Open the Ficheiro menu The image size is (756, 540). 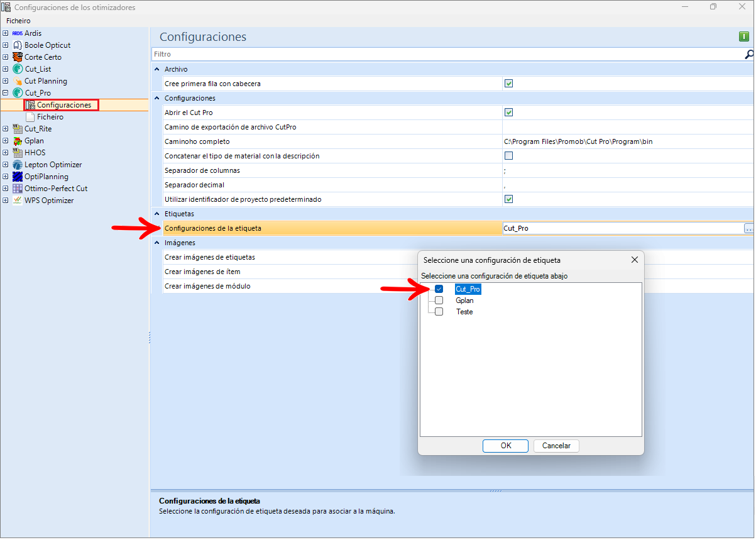18,21
